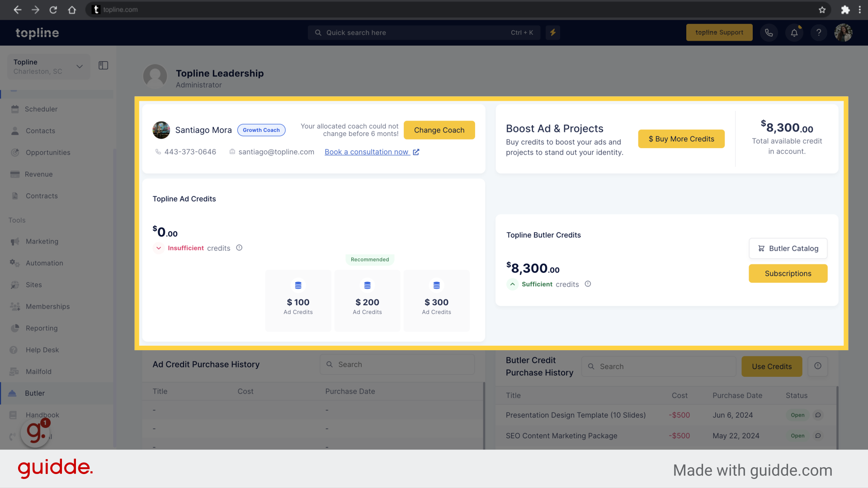Click the Growth Coach badge
Viewport: 868px width, 488px height.
tap(261, 130)
